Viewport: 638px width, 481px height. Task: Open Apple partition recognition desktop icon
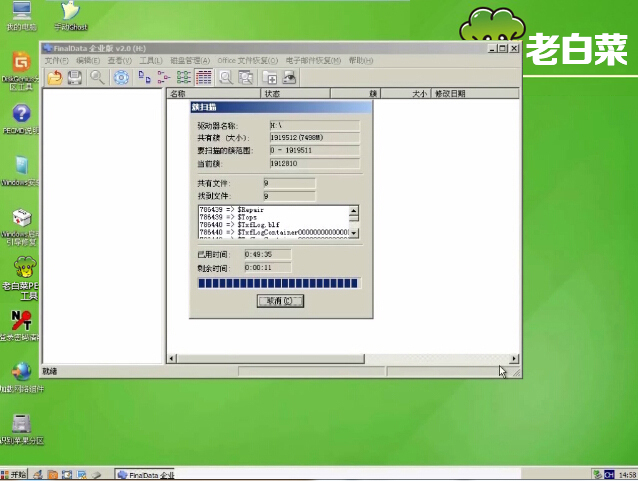[21, 429]
